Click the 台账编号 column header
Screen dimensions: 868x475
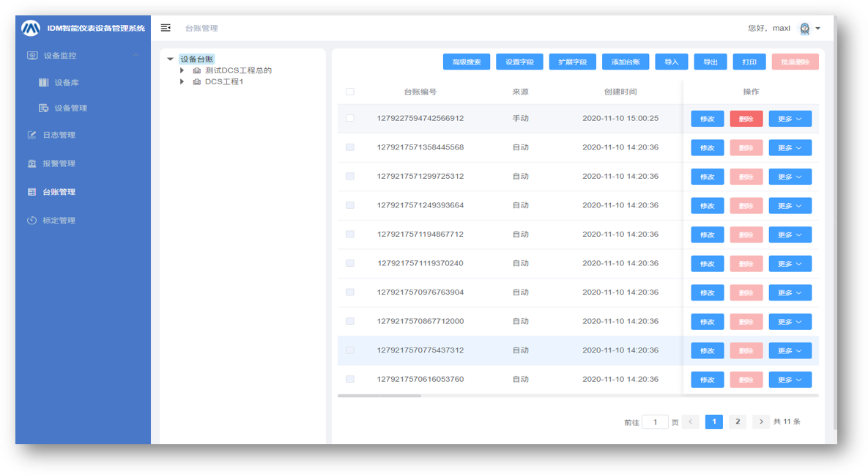[x=420, y=92]
